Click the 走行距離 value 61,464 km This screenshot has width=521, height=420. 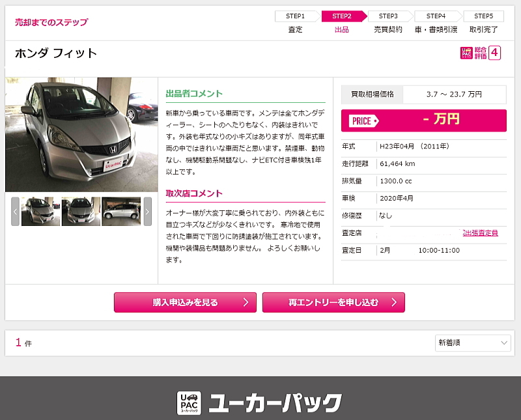pos(397,164)
